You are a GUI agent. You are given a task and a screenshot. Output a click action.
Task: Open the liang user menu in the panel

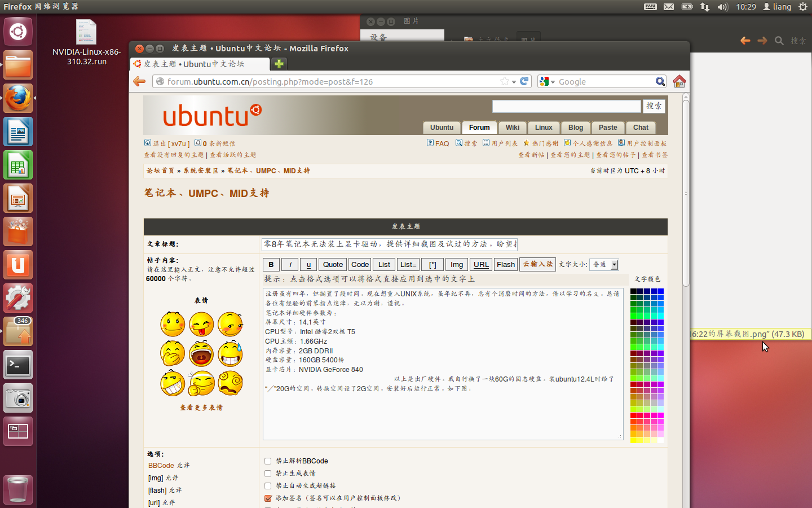(x=777, y=7)
